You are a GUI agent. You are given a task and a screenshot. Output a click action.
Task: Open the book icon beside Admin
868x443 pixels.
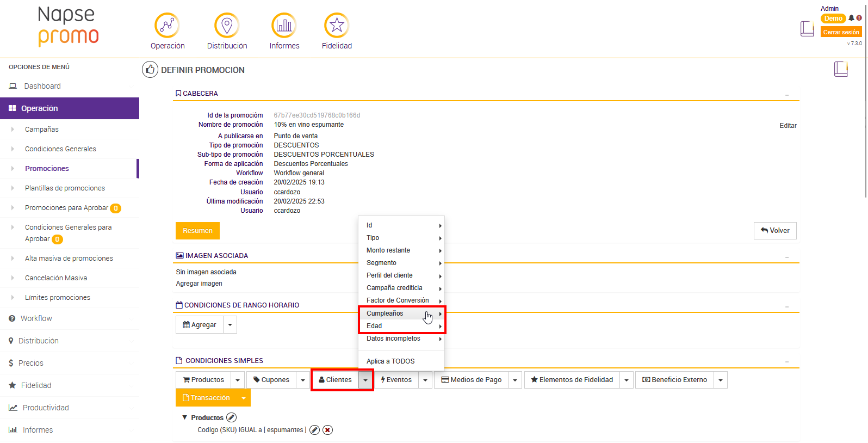click(x=807, y=28)
